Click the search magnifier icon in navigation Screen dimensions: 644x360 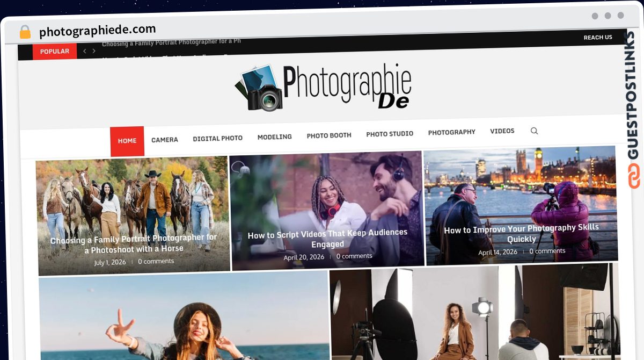coord(534,131)
